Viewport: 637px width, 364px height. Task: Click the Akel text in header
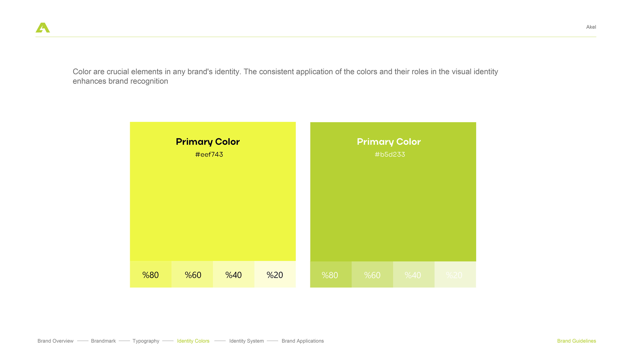591,27
